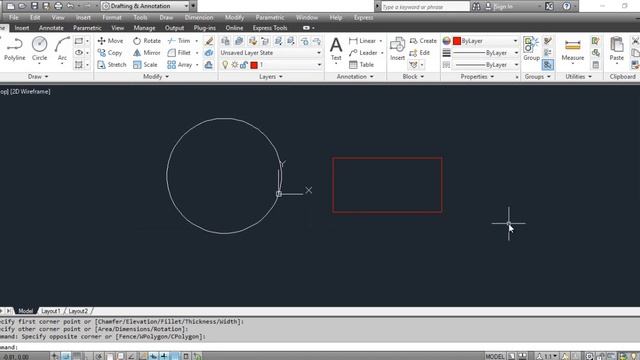640x360 pixels.
Task: Click the Trim tool
Action: coord(179,41)
